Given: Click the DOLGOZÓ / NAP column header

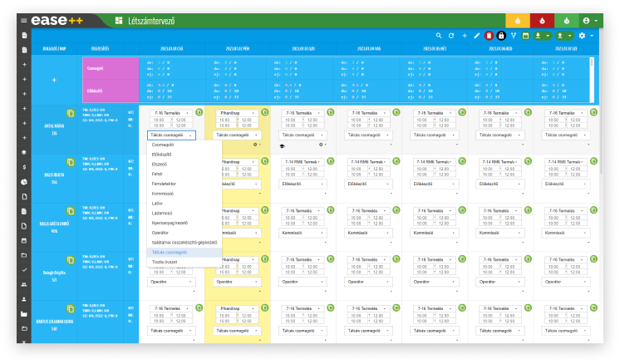Looking at the screenshot, I should [x=54, y=48].
